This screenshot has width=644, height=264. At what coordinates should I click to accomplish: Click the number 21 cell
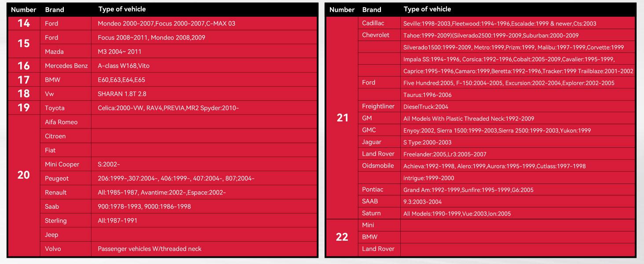(342, 118)
